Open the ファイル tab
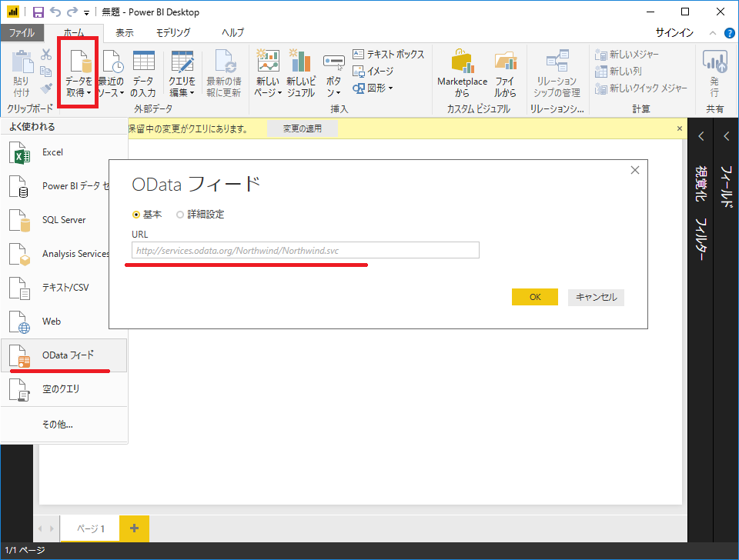 tap(22, 32)
